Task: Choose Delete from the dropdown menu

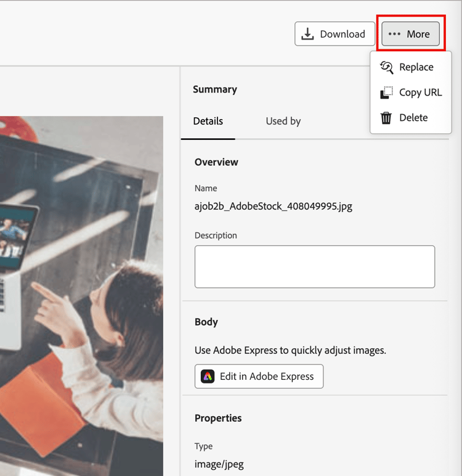Action: click(x=410, y=118)
